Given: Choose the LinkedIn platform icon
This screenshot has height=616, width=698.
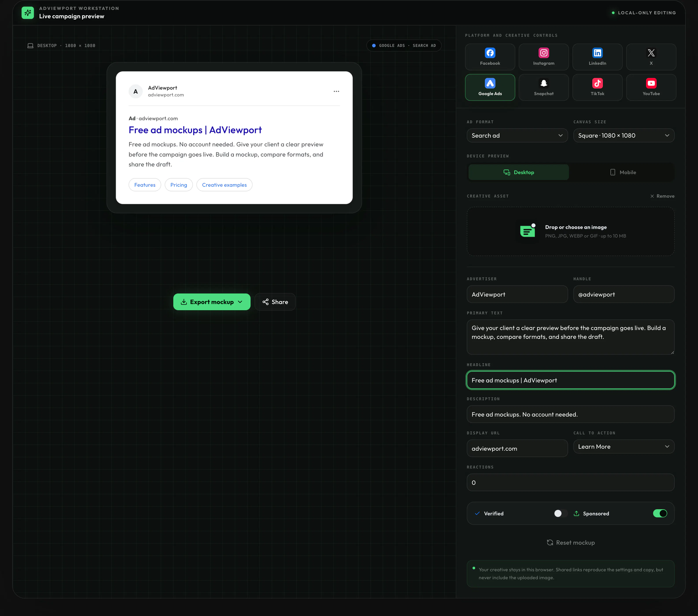Looking at the screenshot, I should [597, 53].
